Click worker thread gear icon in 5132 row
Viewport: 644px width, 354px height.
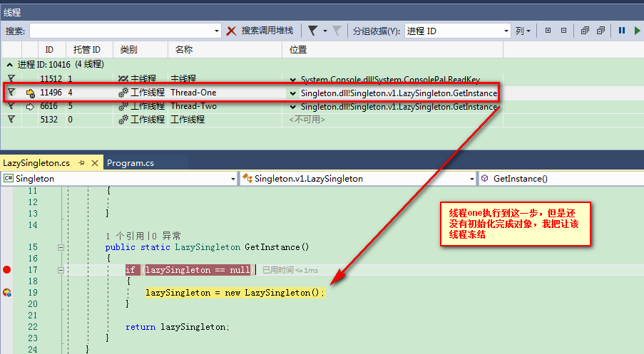(123, 120)
